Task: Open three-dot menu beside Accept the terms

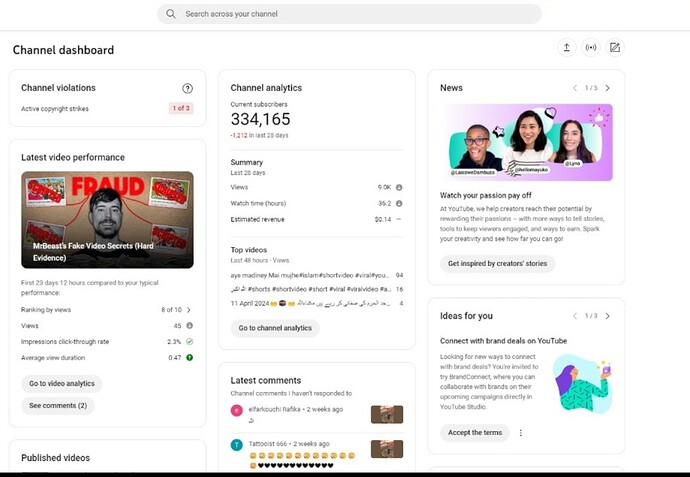Action: click(x=521, y=433)
